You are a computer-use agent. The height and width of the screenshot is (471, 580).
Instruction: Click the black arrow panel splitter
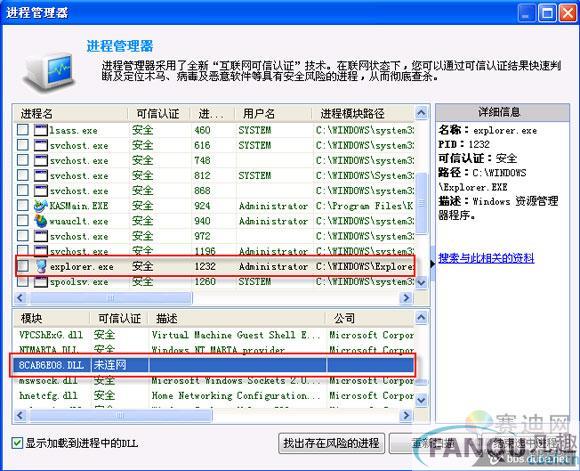432,264
